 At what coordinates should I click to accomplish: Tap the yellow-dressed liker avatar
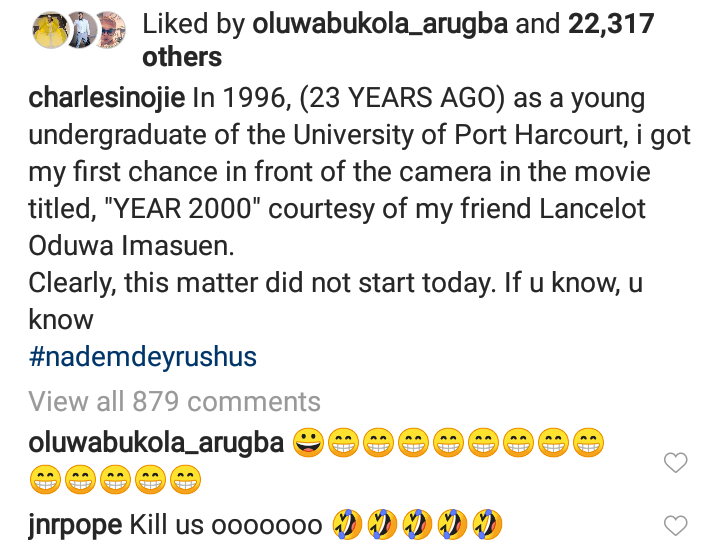48,31
